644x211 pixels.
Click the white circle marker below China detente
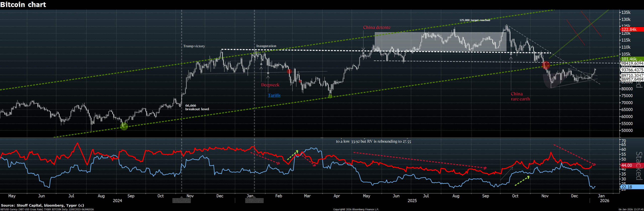[x=363, y=53]
